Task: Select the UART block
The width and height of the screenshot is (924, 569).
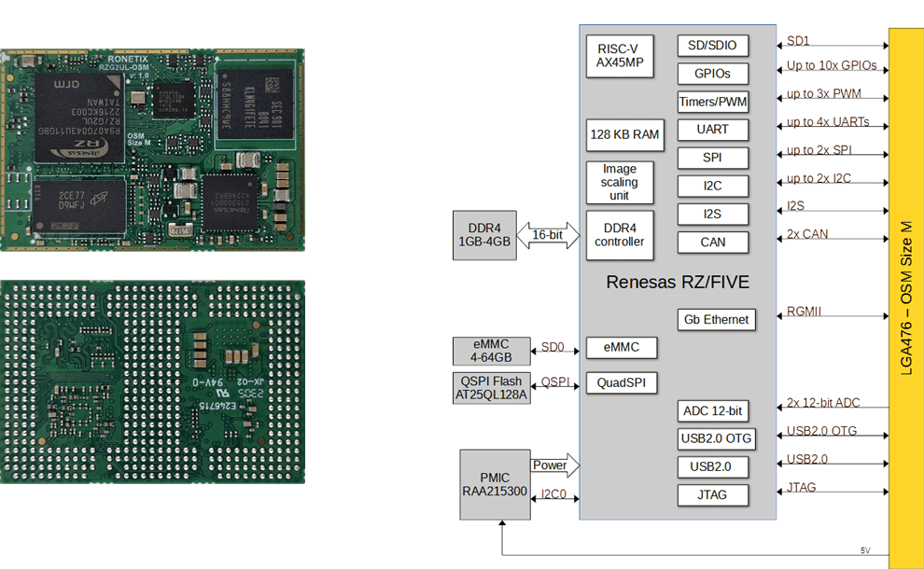Action: 712,130
